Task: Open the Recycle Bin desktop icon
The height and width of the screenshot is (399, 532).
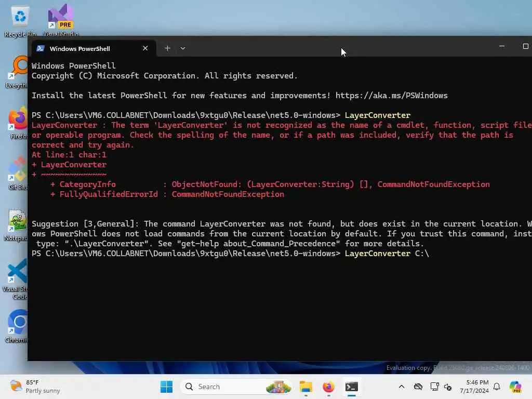Action: (x=20, y=21)
